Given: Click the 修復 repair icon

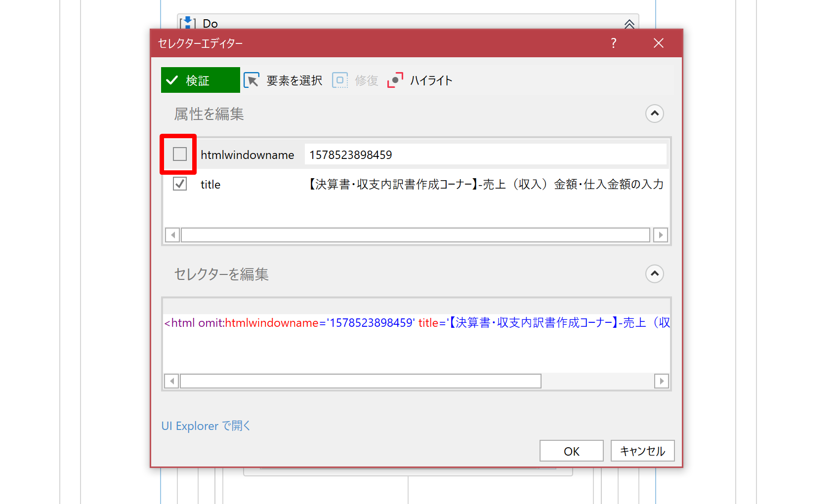Looking at the screenshot, I should pyautogui.click(x=340, y=80).
